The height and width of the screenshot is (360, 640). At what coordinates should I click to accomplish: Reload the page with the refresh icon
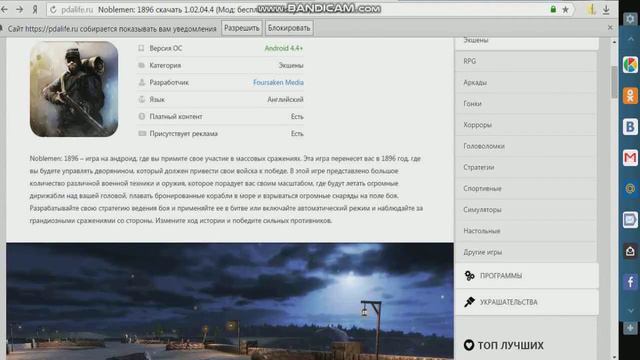tap(53, 9)
